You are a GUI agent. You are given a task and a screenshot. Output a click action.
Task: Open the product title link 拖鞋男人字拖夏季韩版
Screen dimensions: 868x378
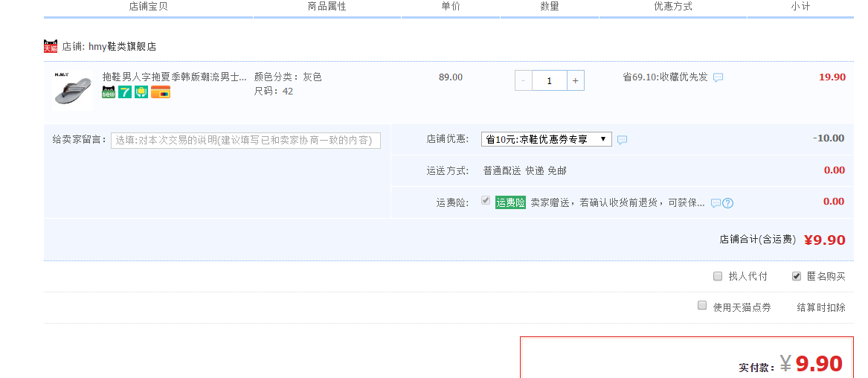[174, 77]
